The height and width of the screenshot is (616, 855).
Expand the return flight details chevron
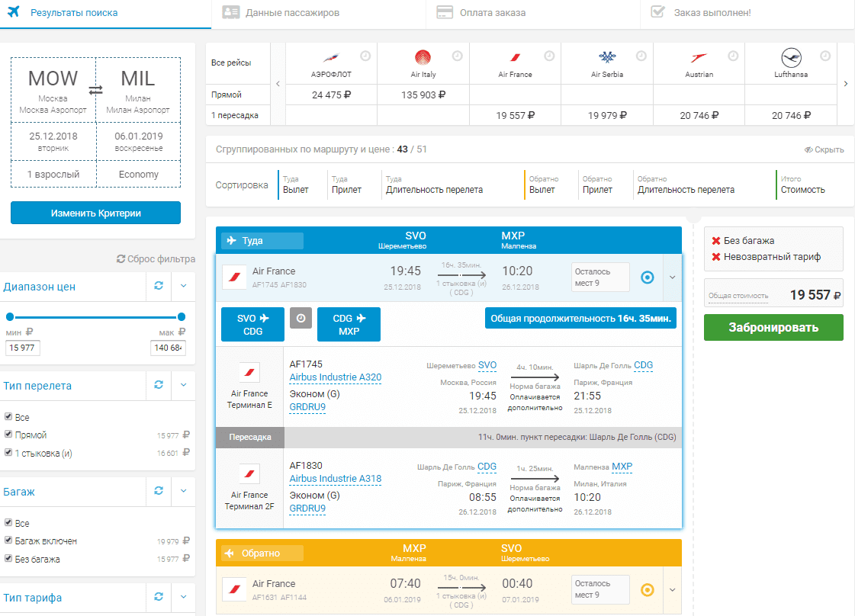[x=673, y=590]
